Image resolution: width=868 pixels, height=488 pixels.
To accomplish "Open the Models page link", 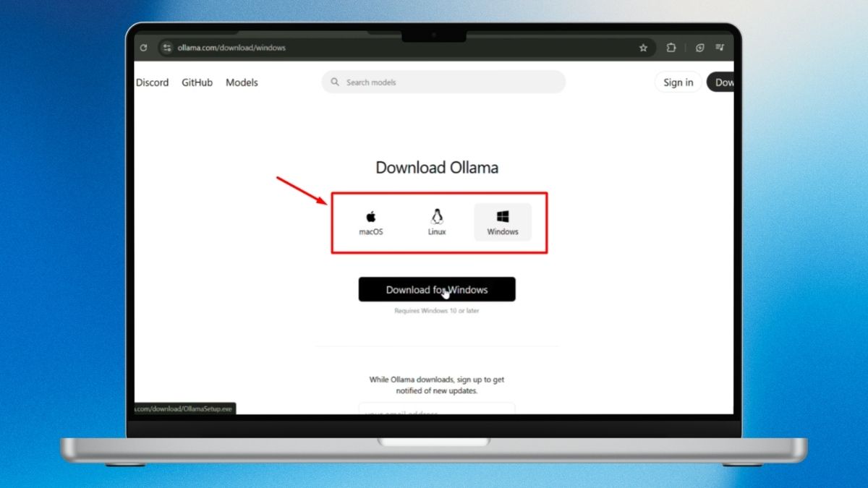I will click(x=242, y=82).
